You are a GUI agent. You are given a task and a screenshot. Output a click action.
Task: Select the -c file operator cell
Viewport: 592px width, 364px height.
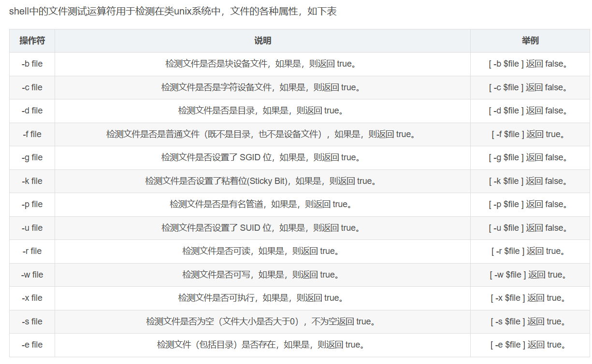click(32, 87)
